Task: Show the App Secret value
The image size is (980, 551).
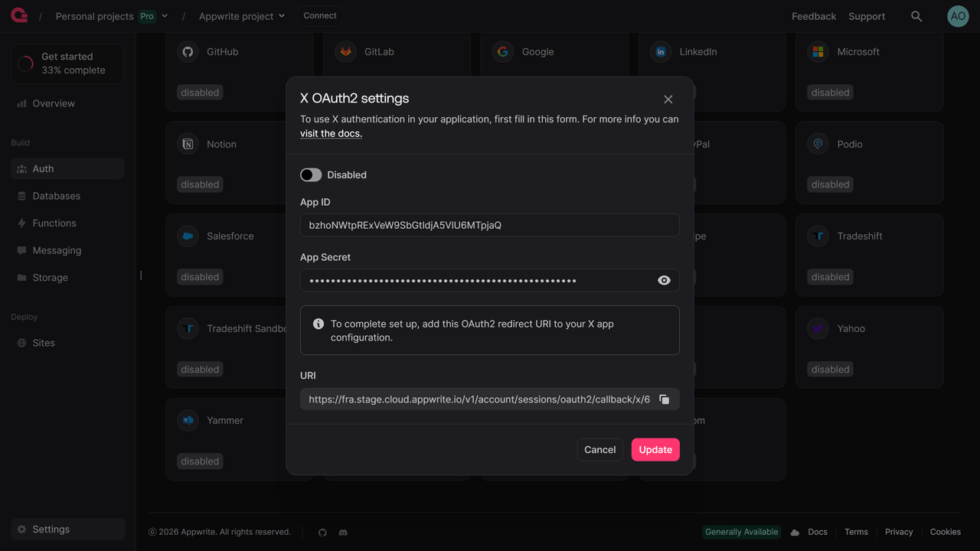Action: (x=664, y=281)
